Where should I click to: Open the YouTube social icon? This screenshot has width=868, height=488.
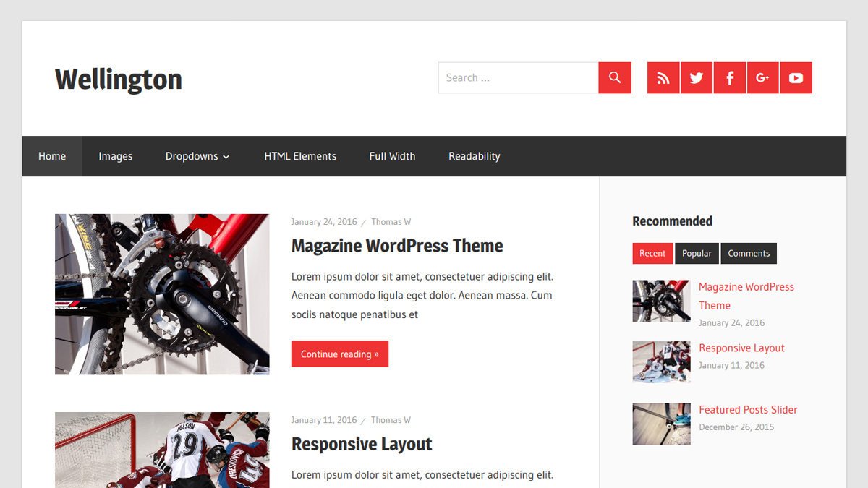(x=796, y=77)
